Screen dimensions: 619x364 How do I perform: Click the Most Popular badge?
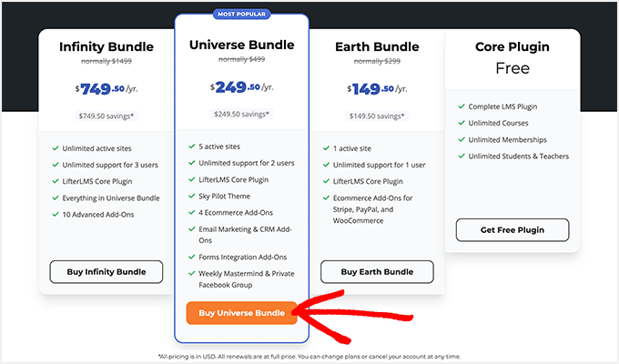241,15
